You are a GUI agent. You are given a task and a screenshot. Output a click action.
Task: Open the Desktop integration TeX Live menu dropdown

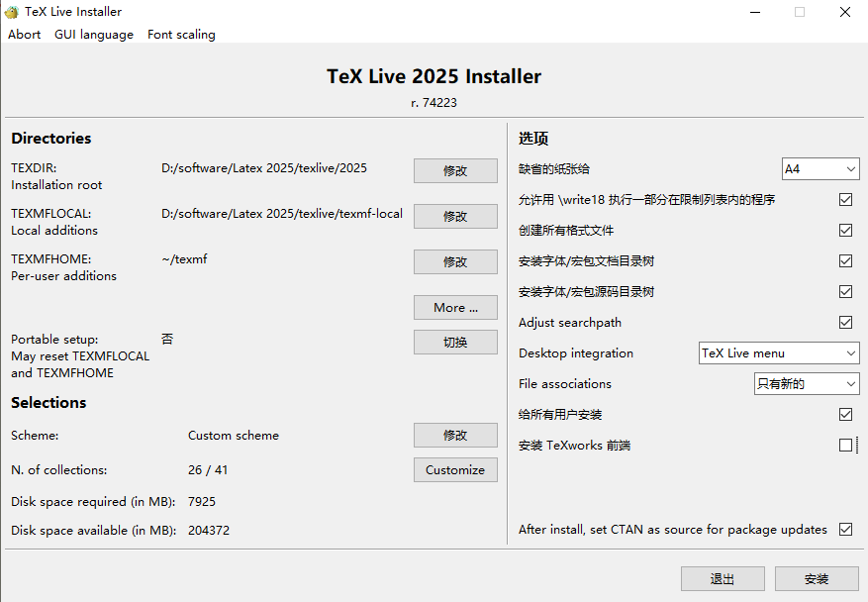pos(779,352)
